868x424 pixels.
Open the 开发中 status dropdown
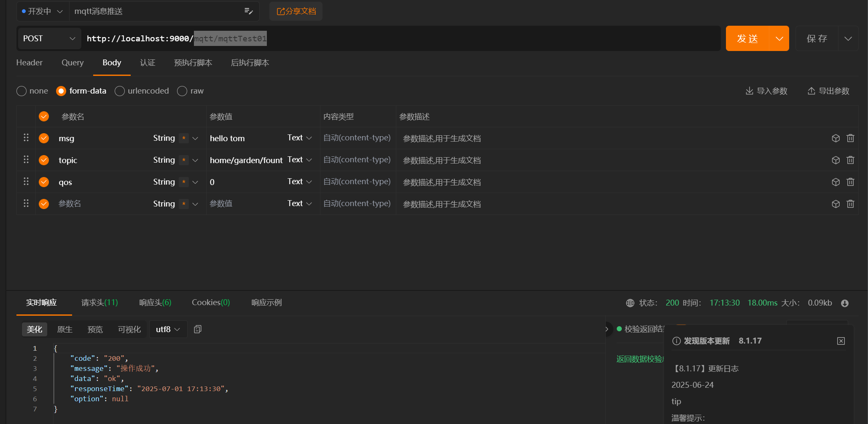pos(42,11)
